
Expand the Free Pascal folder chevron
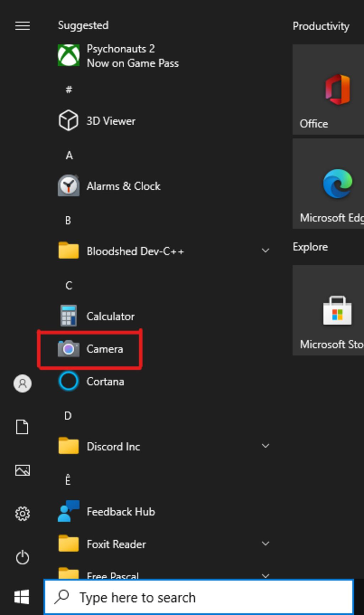tap(265, 575)
